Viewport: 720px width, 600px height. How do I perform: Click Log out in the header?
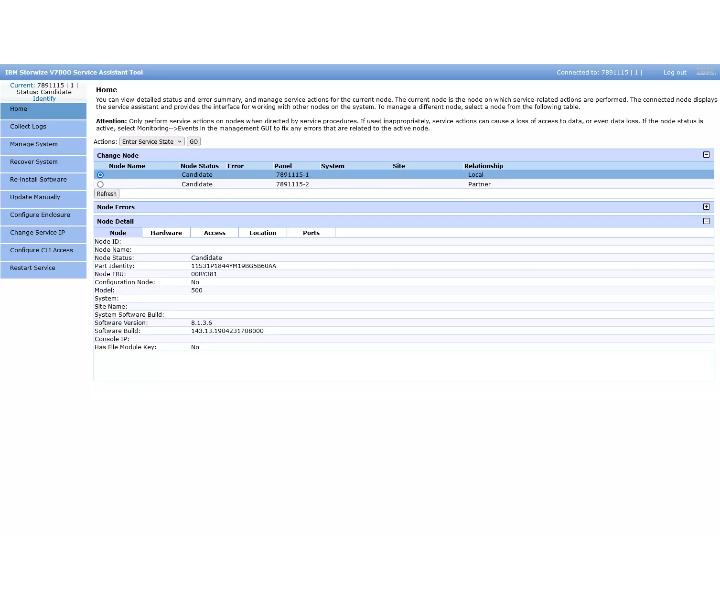[x=675, y=73]
